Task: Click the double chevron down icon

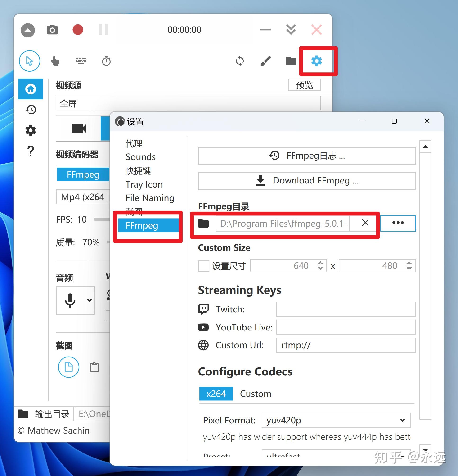Action: point(291,30)
